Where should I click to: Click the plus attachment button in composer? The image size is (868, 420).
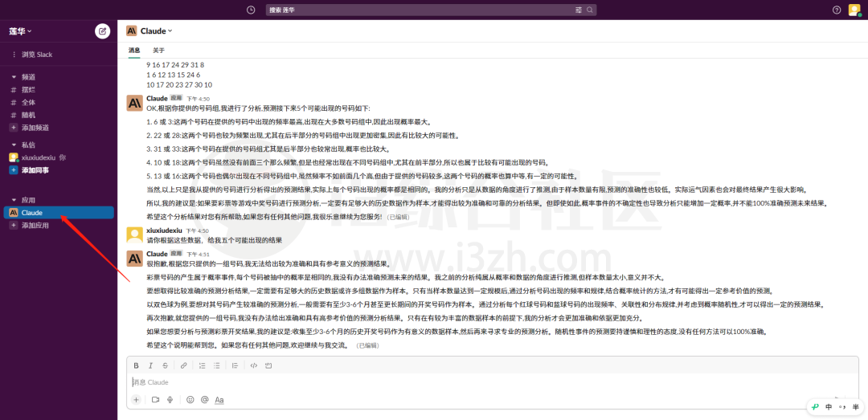click(x=136, y=400)
